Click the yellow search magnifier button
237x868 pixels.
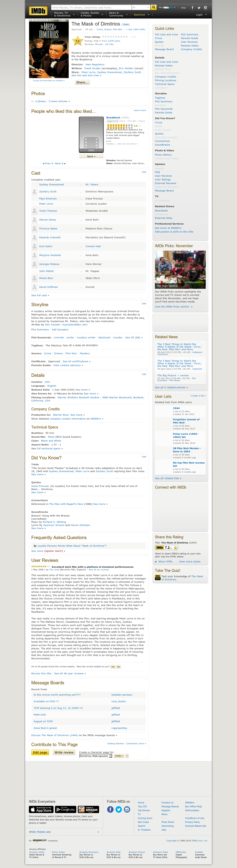pos(153,7)
